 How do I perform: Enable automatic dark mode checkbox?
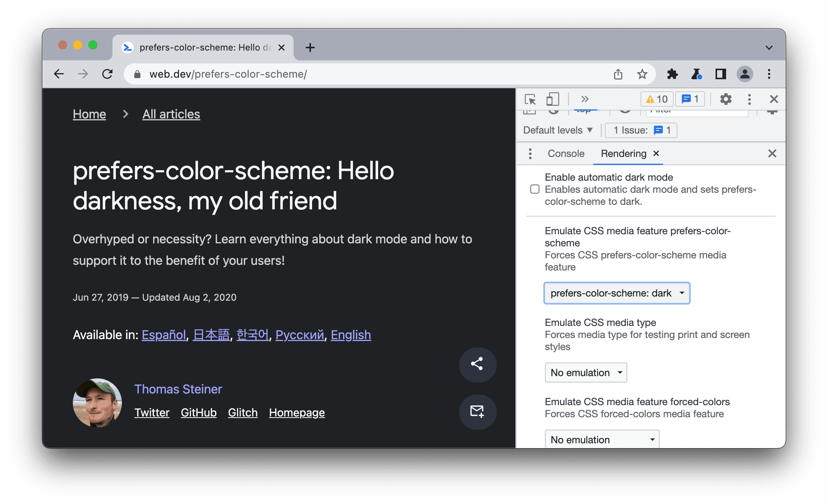535,189
